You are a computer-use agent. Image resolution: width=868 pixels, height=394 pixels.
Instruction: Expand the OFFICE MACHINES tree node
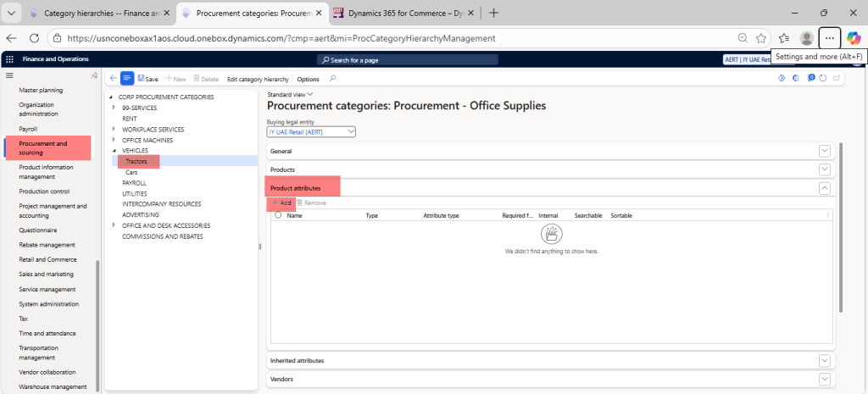coord(114,140)
